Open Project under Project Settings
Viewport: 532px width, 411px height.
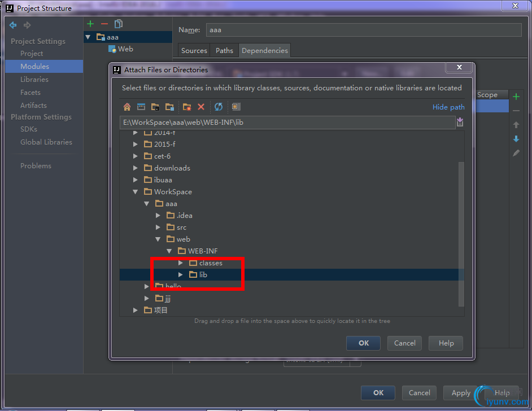click(32, 54)
